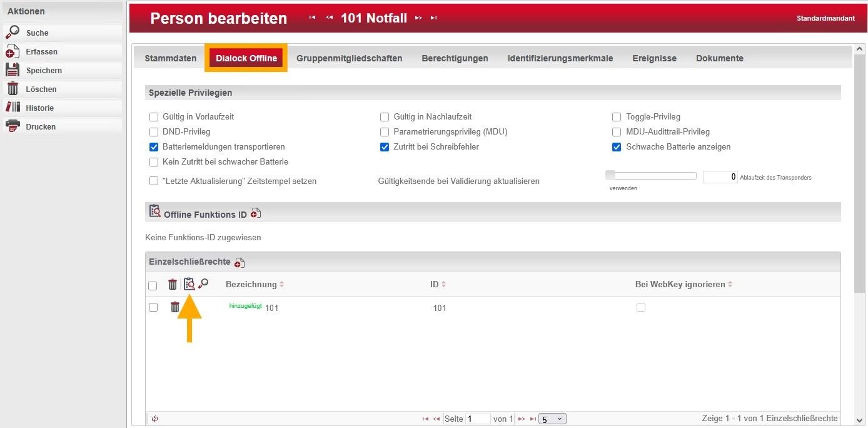Click the Historie books icon
Screen dimensions: 868x428
point(13,108)
